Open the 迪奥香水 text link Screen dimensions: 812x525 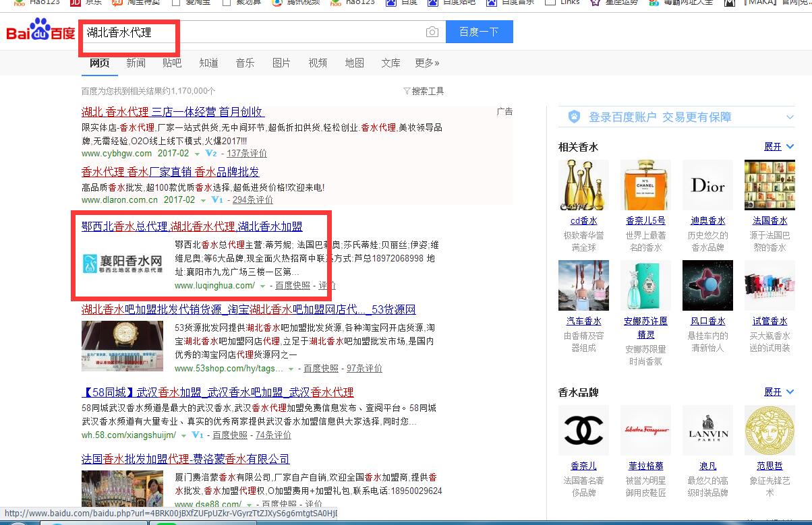tap(707, 221)
